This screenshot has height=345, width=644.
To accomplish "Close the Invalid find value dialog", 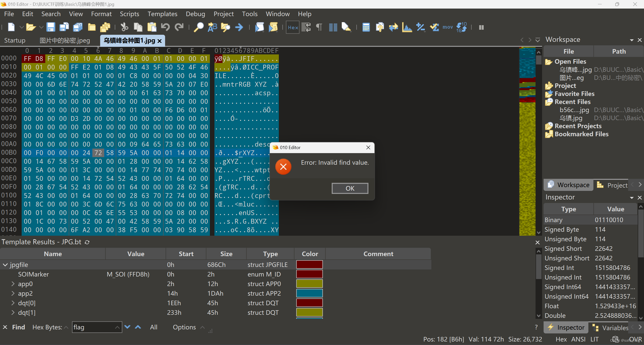I will click(x=368, y=148).
